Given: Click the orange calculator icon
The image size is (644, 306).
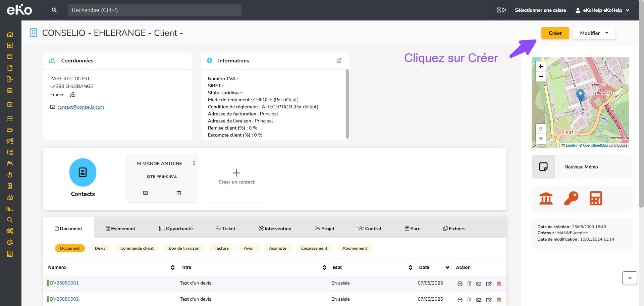Looking at the screenshot, I should [x=596, y=198].
